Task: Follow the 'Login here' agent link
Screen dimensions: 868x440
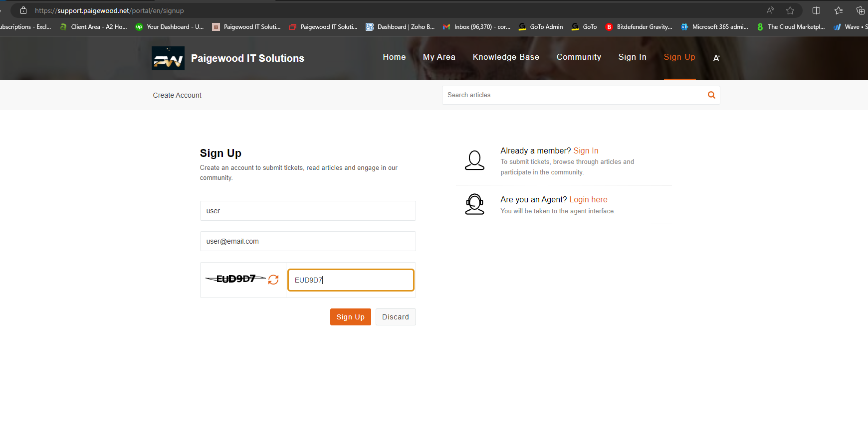Action: pyautogui.click(x=588, y=199)
